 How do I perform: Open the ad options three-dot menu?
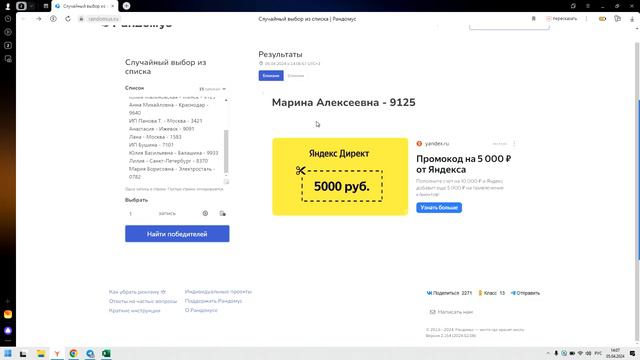click(x=514, y=144)
